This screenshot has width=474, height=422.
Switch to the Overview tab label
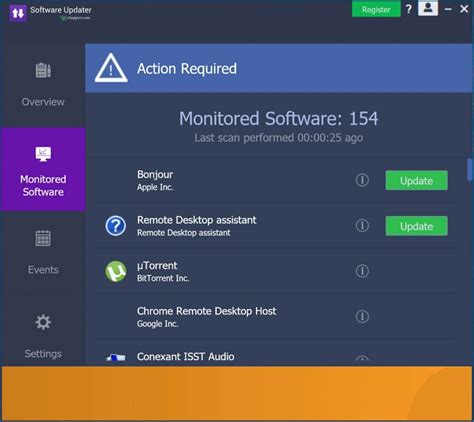43,102
